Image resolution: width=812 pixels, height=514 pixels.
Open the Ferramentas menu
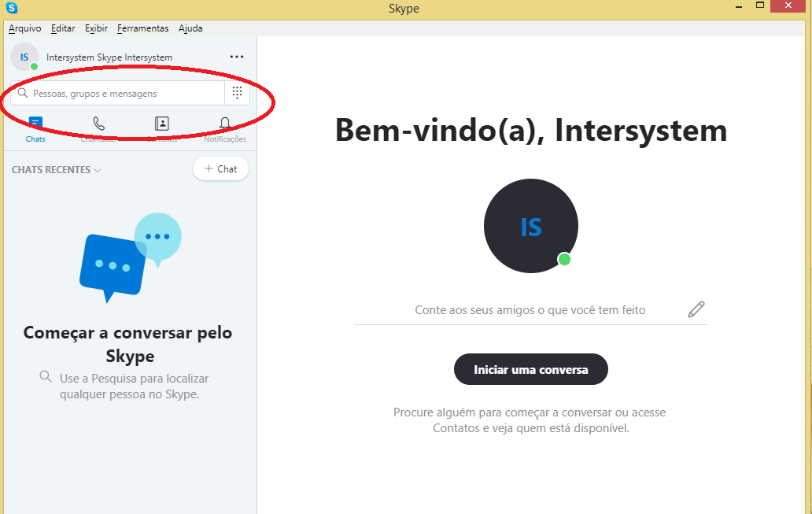pyautogui.click(x=143, y=28)
